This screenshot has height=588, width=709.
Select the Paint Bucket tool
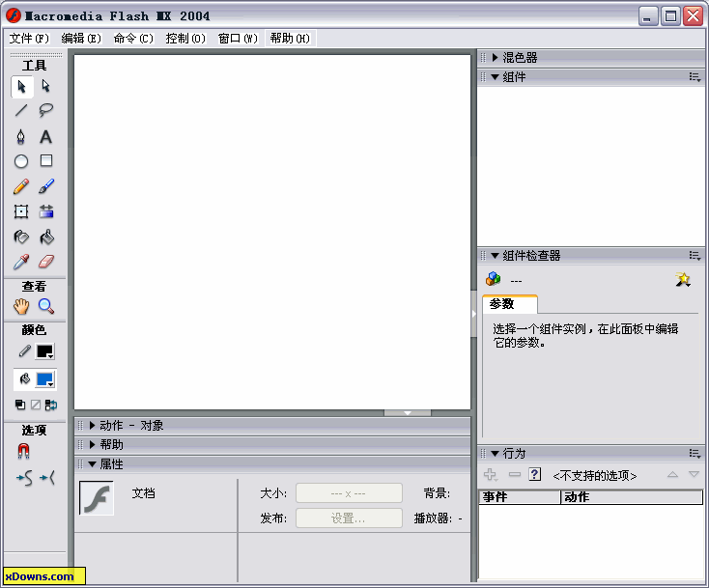(46, 237)
